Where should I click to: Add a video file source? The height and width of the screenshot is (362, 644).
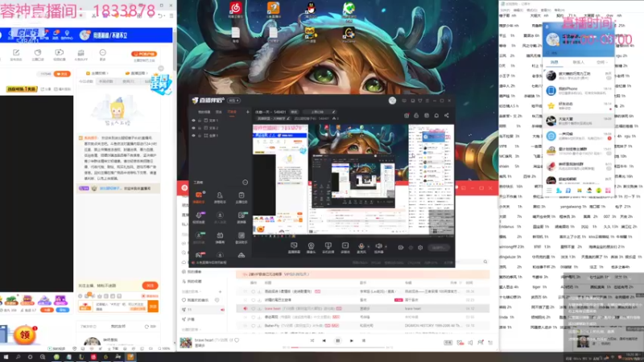coord(345,248)
